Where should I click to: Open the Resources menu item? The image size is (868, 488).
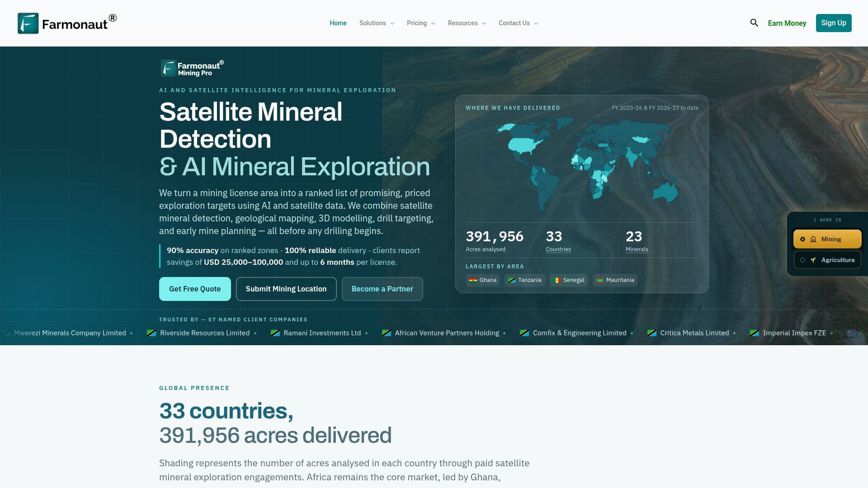(462, 23)
